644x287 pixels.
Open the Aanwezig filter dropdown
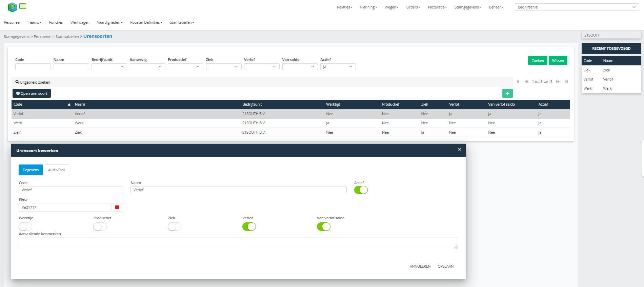(147, 67)
